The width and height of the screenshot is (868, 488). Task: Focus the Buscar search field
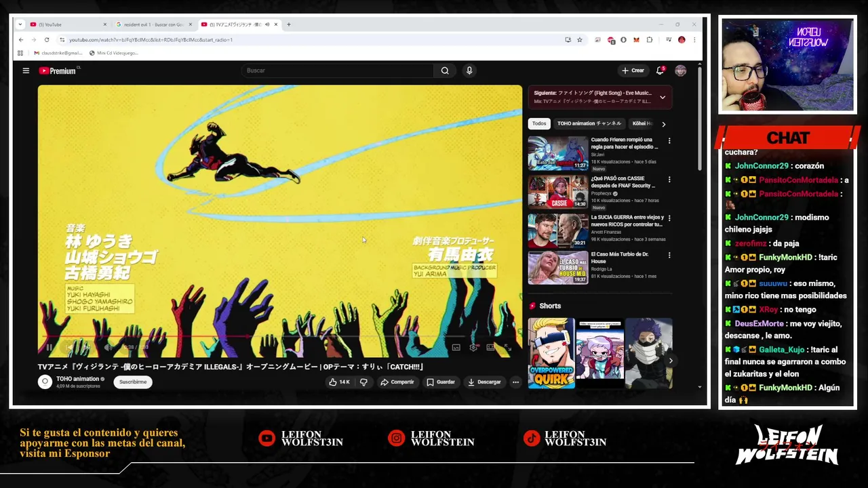[338, 70]
